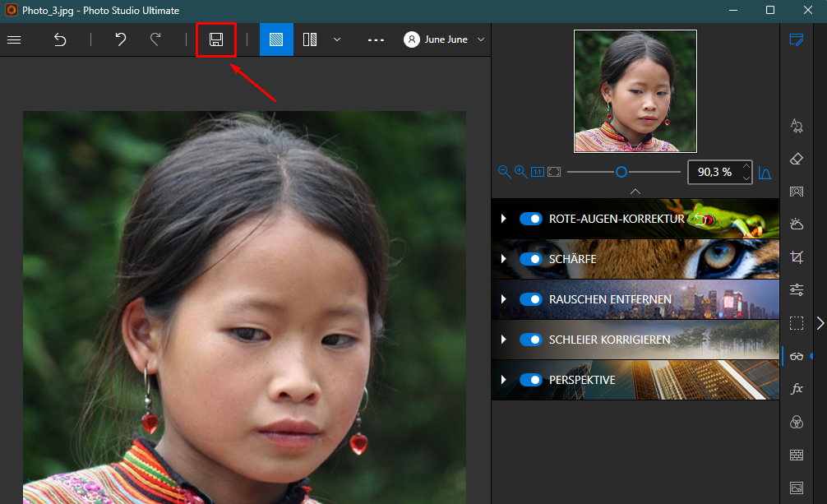Open the hamburger main menu
The height and width of the screenshot is (504, 827).
[14, 39]
